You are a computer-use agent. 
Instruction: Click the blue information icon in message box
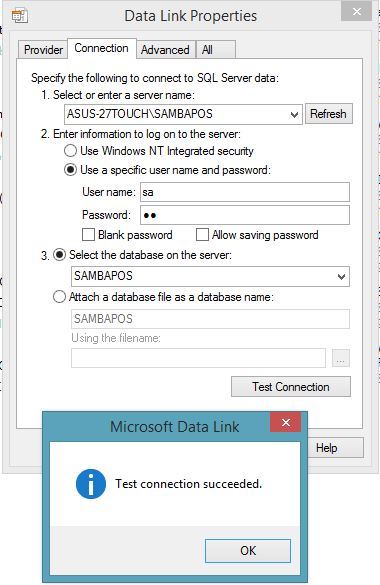click(91, 484)
